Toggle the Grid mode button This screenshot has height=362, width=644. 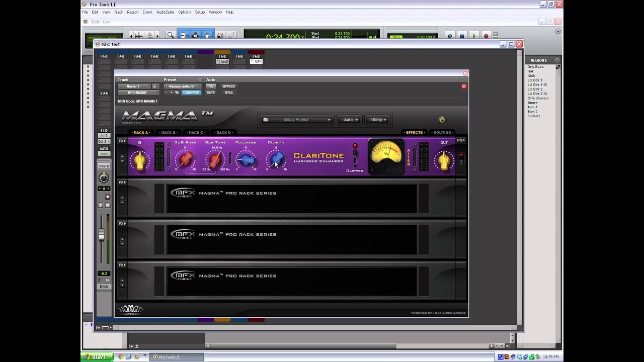pyautogui.click(x=397, y=37)
